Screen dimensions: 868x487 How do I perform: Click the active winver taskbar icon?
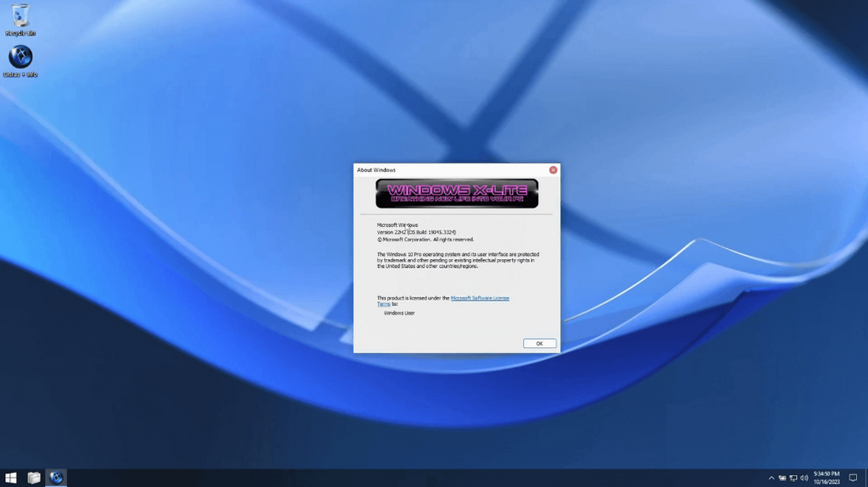56,478
